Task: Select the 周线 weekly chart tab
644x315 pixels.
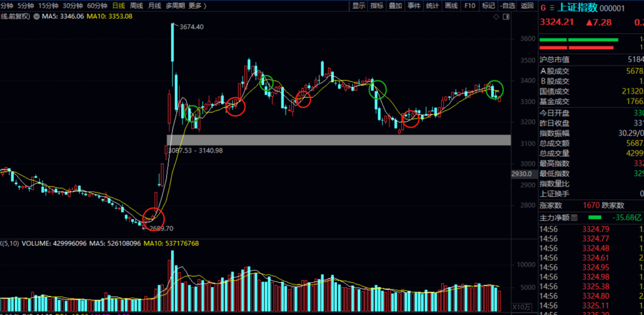Action: [137, 6]
